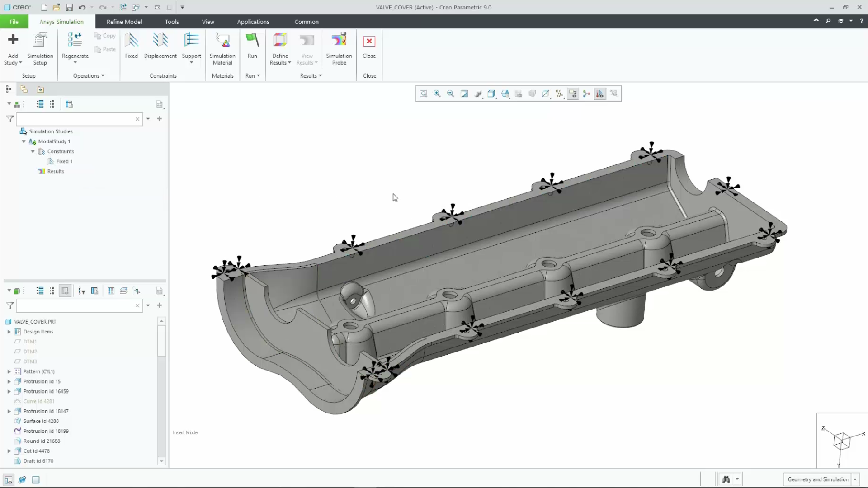This screenshot has width=868, height=488.
Task: Switch to Refine Model tab
Action: [x=124, y=22]
